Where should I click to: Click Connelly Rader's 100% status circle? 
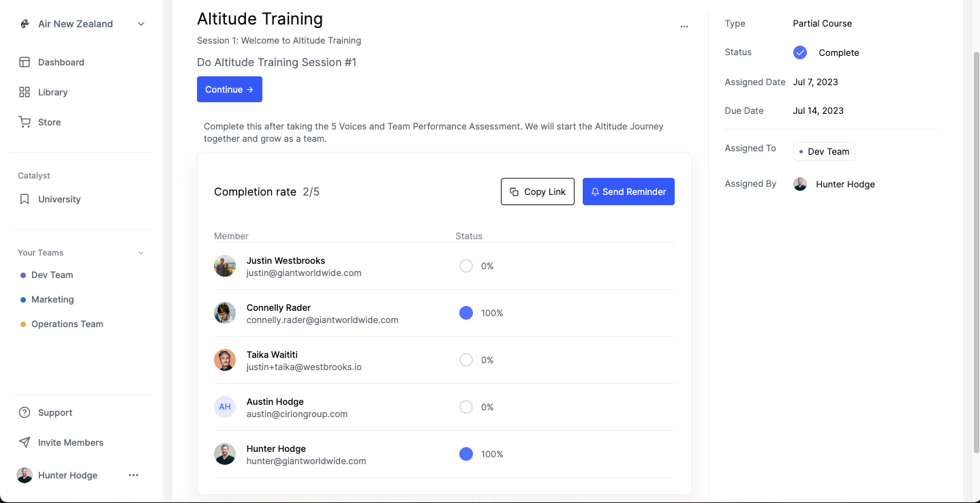466,313
